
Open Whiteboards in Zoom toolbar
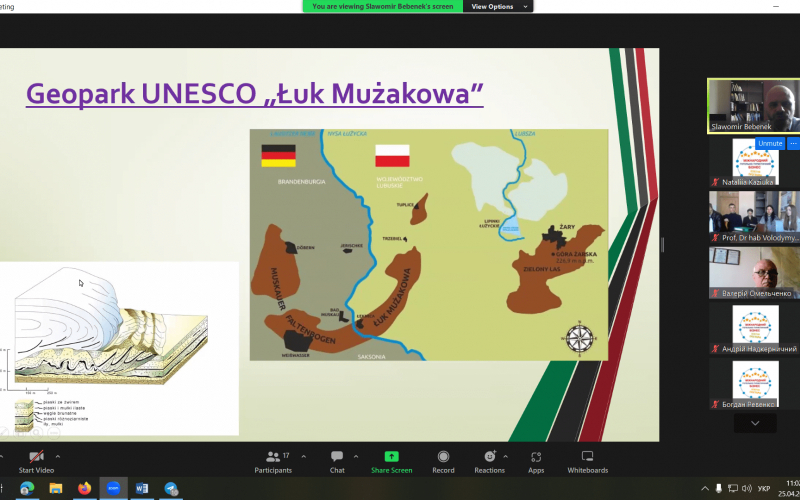[x=587, y=462]
